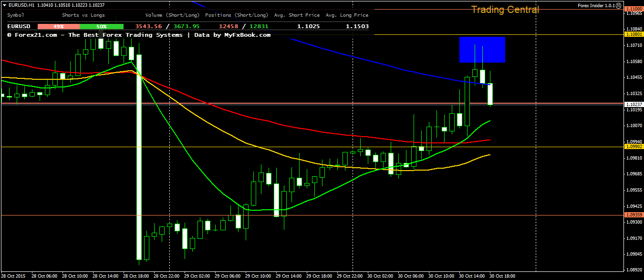Click the 29 Oct 10:00 time axis label
This screenshot has height=280, width=644.
(258, 276)
